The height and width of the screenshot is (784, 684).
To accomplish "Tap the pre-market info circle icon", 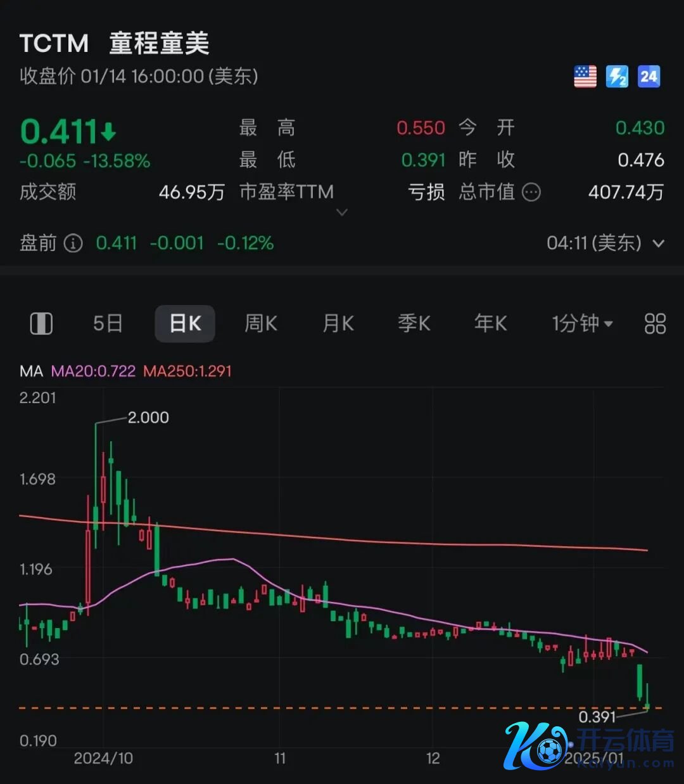I will click(73, 243).
